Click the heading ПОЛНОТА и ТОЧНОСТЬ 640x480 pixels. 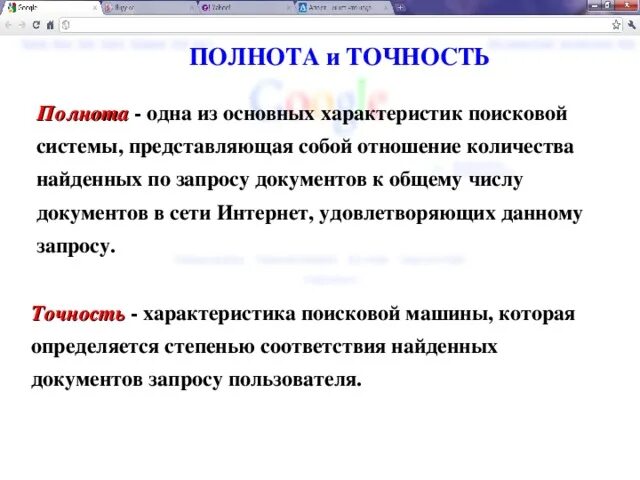pos(339,57)
